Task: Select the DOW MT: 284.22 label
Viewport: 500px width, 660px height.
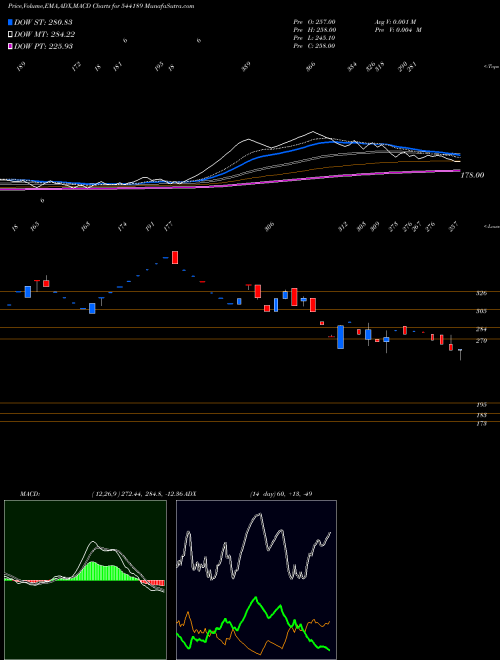Action: (45, 34)
